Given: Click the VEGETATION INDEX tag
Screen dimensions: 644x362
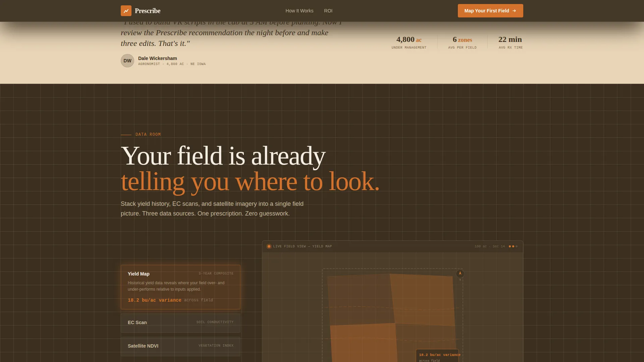Looking at the screenshot, I should point(216,346).
